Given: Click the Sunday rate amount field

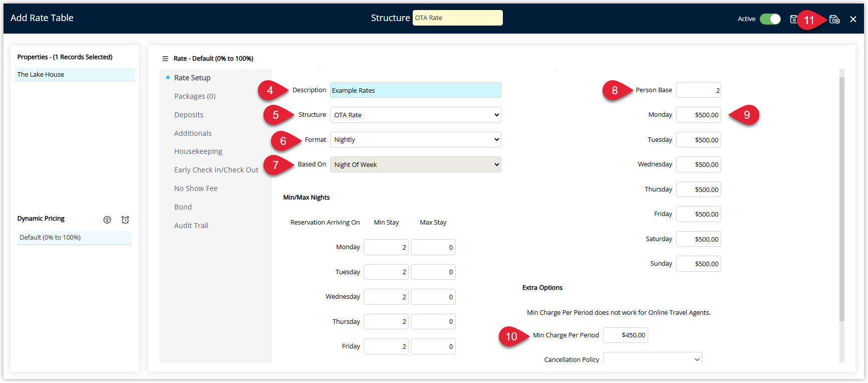Looking at the screenshot, I should (699, 264).
